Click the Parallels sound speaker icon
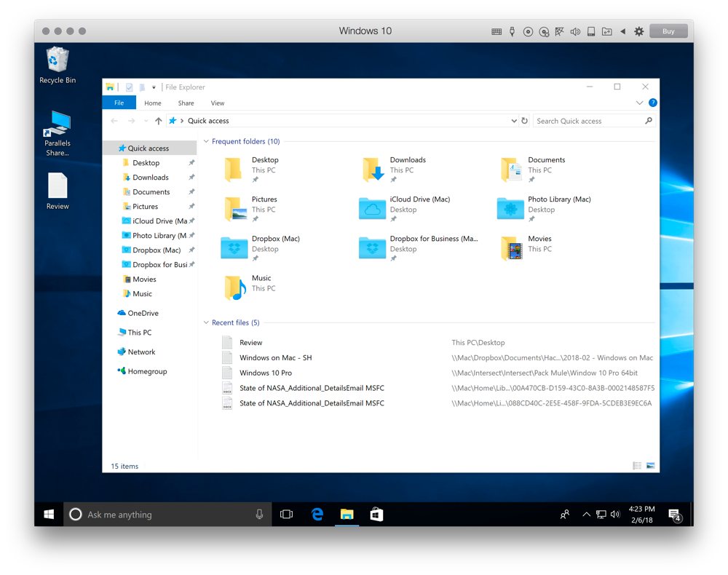This screenshot has width=728, height=575. click(575, 31)
